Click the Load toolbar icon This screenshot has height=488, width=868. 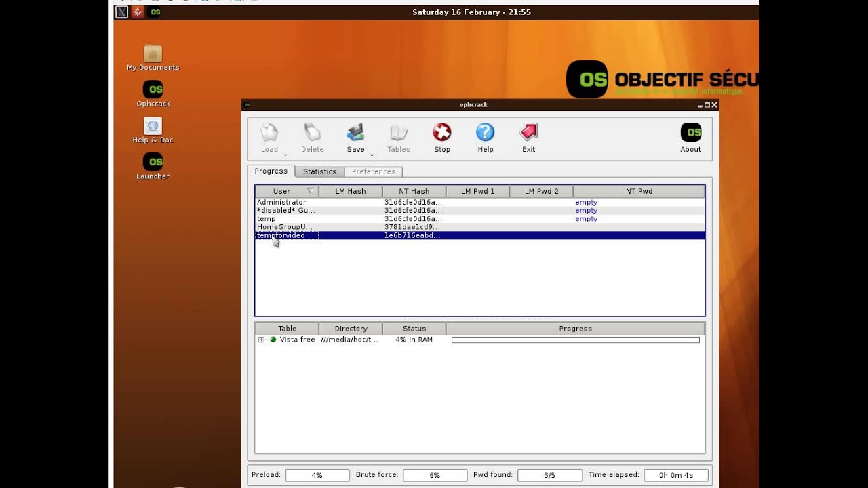(x=269, y=132)
